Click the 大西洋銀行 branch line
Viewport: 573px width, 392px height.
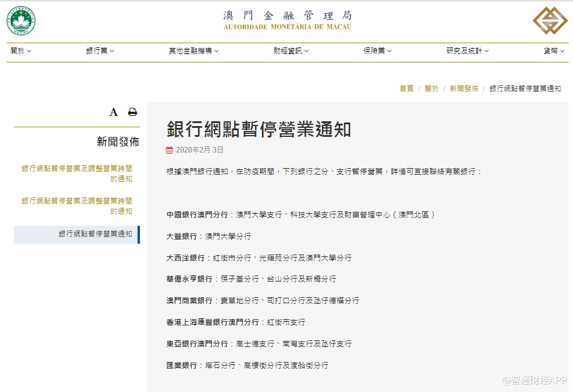[259, 258]
